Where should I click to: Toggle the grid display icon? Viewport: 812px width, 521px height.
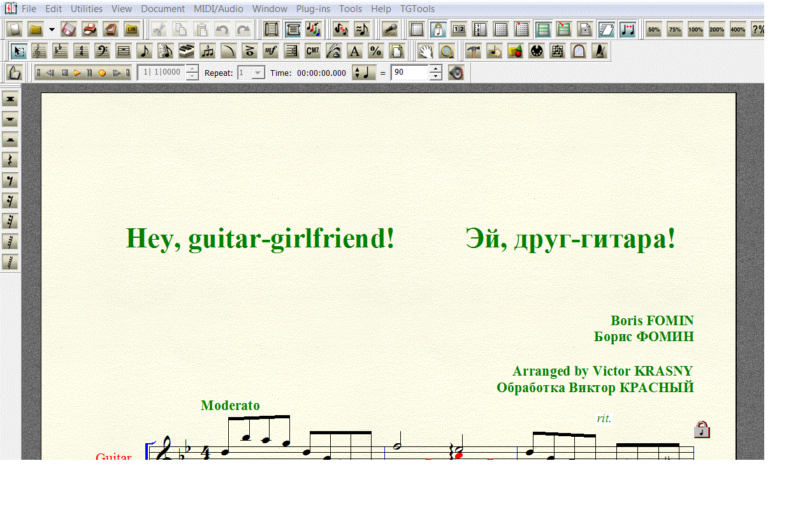[501, 29]
